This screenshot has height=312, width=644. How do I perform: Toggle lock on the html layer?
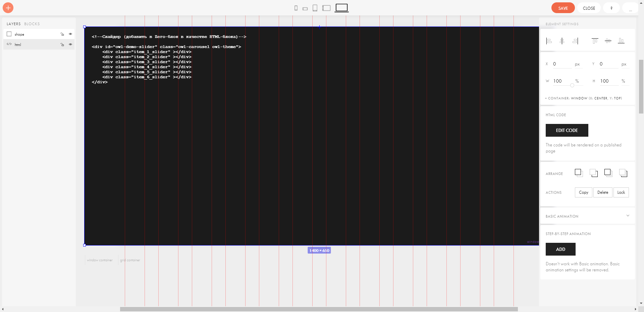[x=62, y=44]
